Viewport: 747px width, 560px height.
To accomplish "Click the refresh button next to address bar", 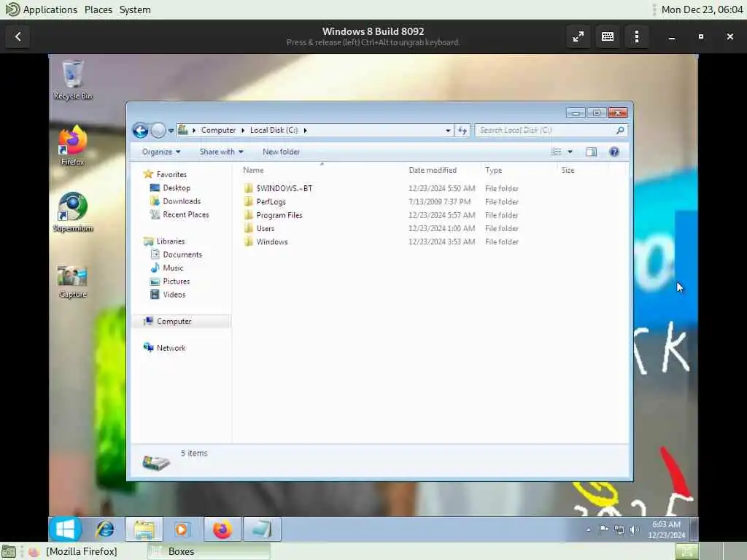I will 462,130.
